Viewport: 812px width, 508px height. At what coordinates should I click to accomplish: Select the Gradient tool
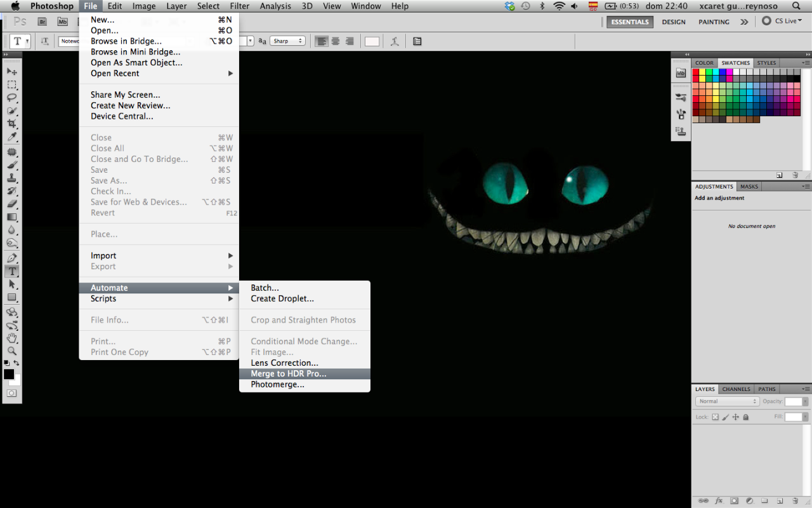(12, 217)
